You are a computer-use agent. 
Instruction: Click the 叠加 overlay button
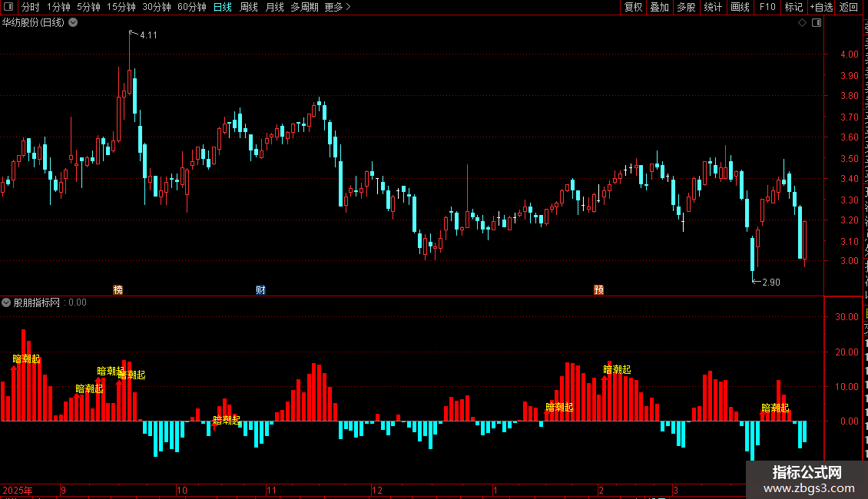coord(659,7)
